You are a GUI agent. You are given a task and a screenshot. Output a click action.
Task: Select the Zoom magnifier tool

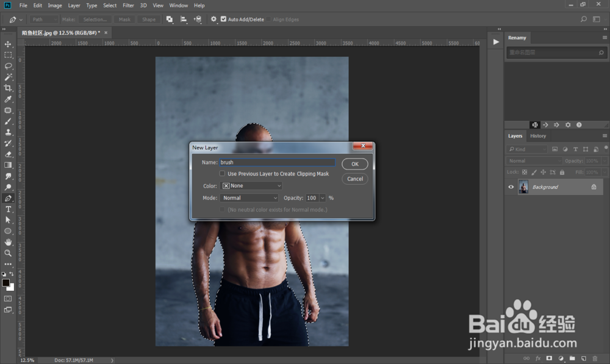pos(8,253)
